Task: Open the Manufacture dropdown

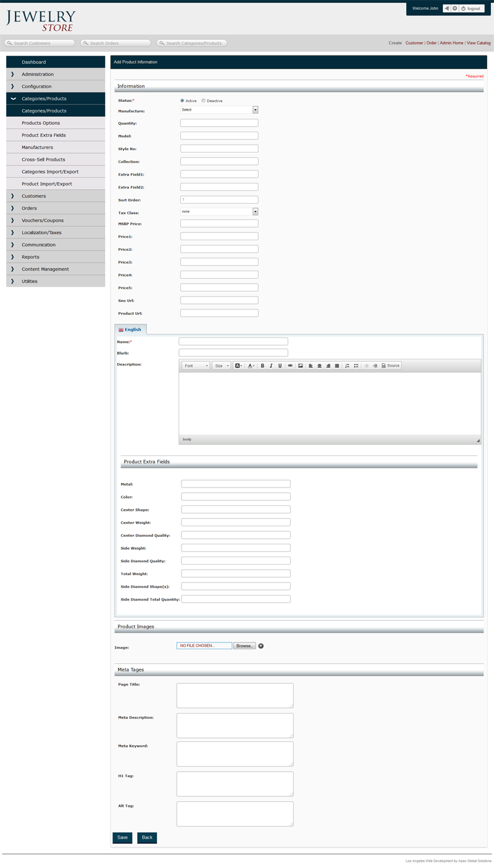Action: tap(219, 110)
